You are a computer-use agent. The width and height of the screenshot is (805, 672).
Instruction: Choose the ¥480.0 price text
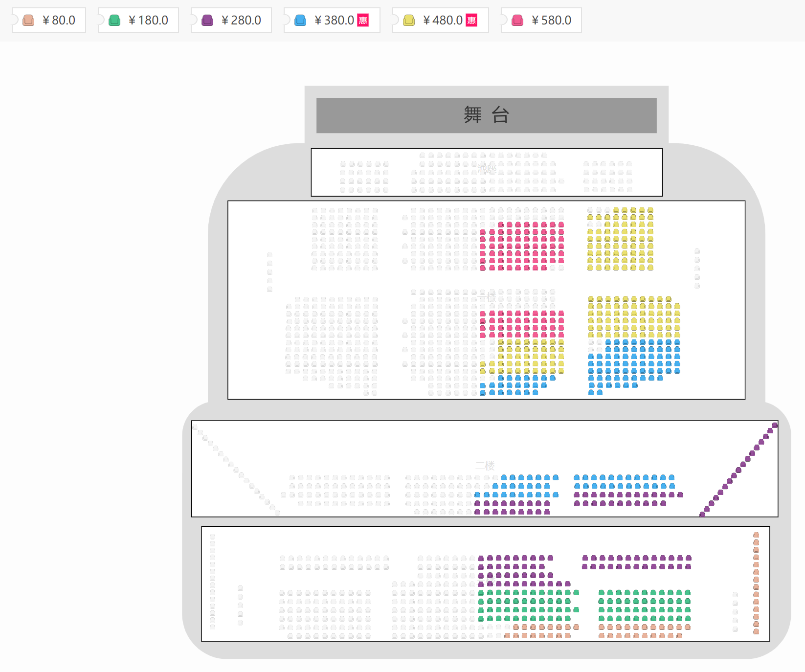coord(443,20)
